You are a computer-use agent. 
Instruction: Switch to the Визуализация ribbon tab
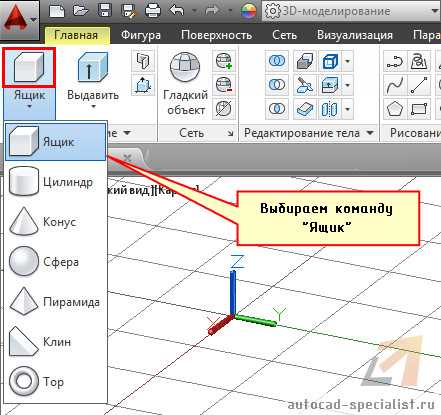(x=355, y=35)
